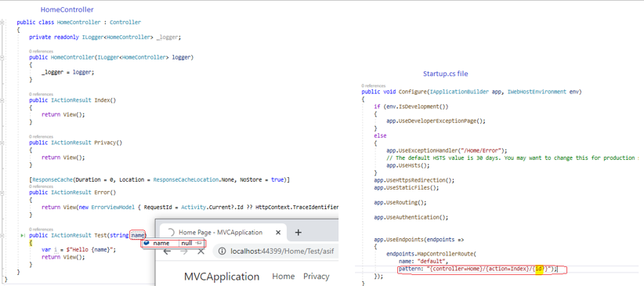
Task: Click '0 references' above Configure method
Action: (374, 85)
